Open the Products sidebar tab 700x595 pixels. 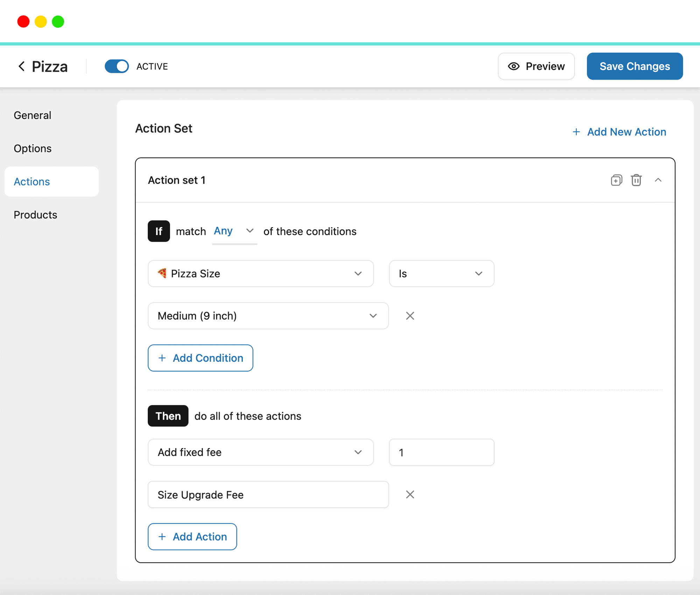tap(35, 215)
